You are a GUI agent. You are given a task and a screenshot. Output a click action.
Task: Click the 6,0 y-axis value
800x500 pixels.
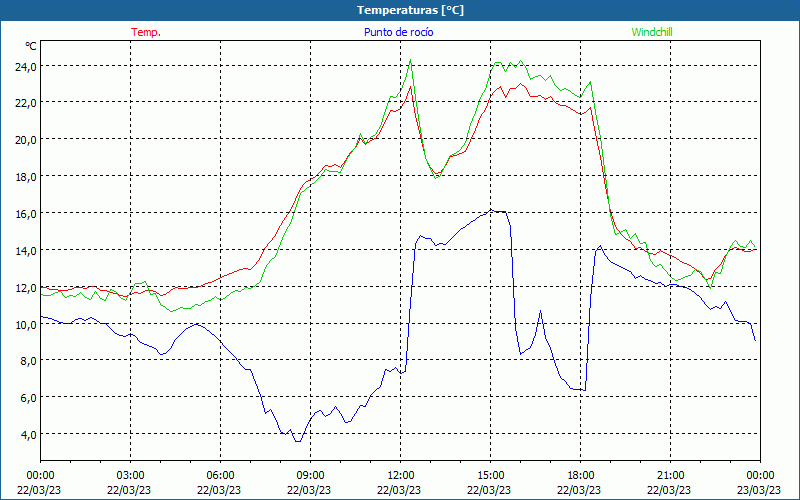pyautogui.click(x=29, y=397)
